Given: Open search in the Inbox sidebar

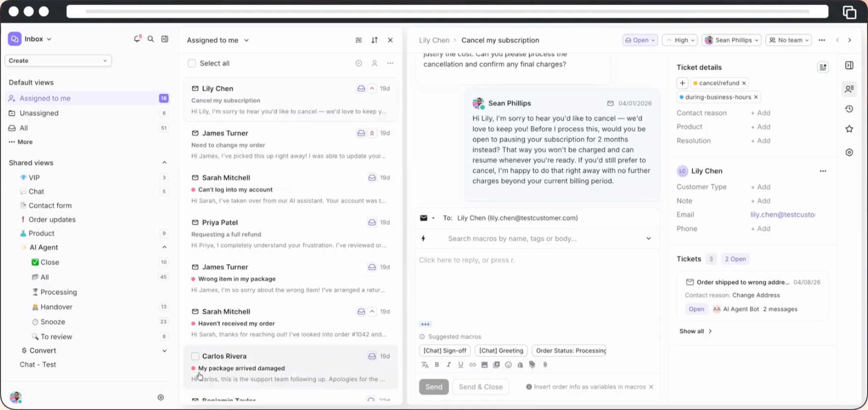Looking at the screenshot, I should coord(151,39).
